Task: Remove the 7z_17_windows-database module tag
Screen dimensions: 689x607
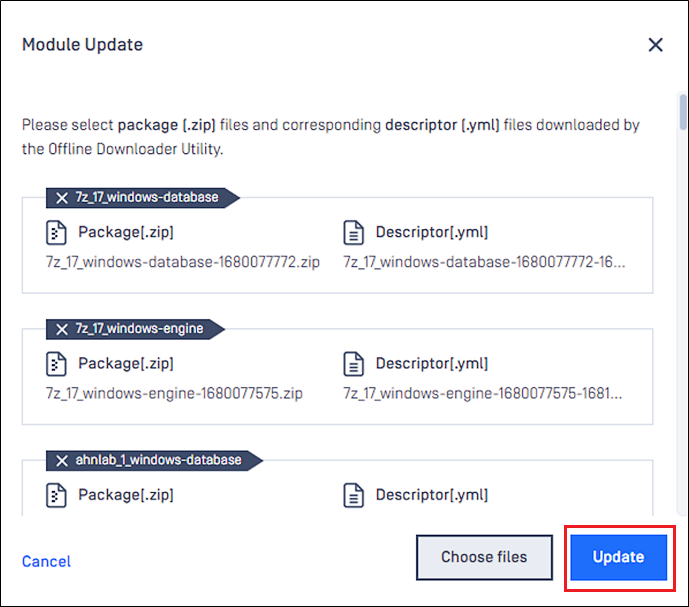Action: (62, 198)
